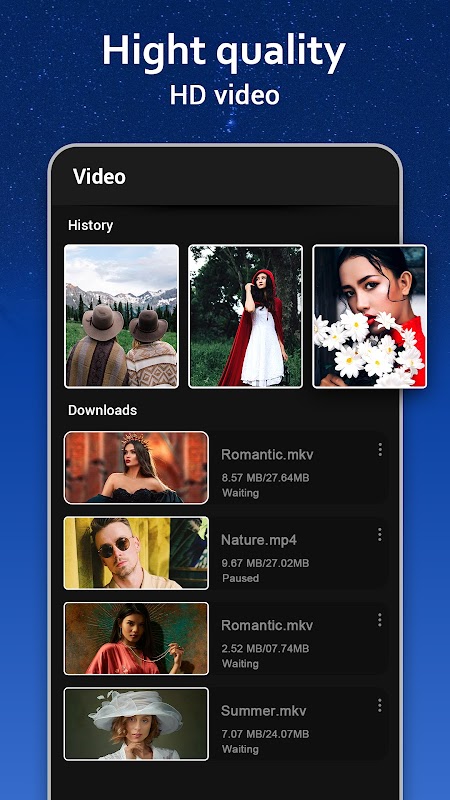This screenshot has width=450, height=800.
Task: Open history video of red-hooded woman
Action: pyautogui.click(x=245, y=316)
